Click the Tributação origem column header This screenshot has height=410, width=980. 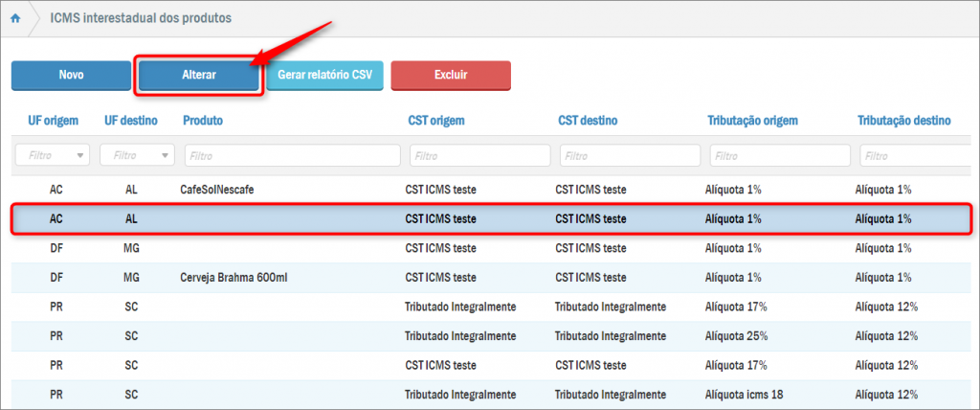coord(752,121)
